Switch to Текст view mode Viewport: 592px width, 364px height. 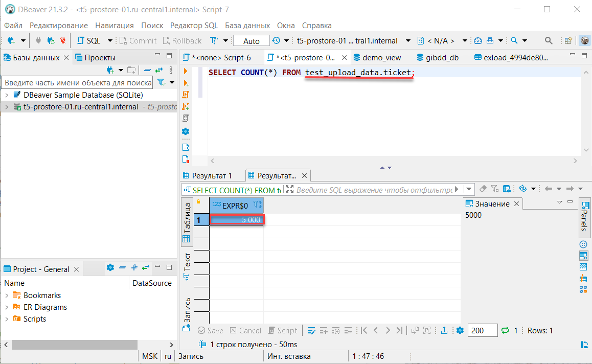[187, 266]
